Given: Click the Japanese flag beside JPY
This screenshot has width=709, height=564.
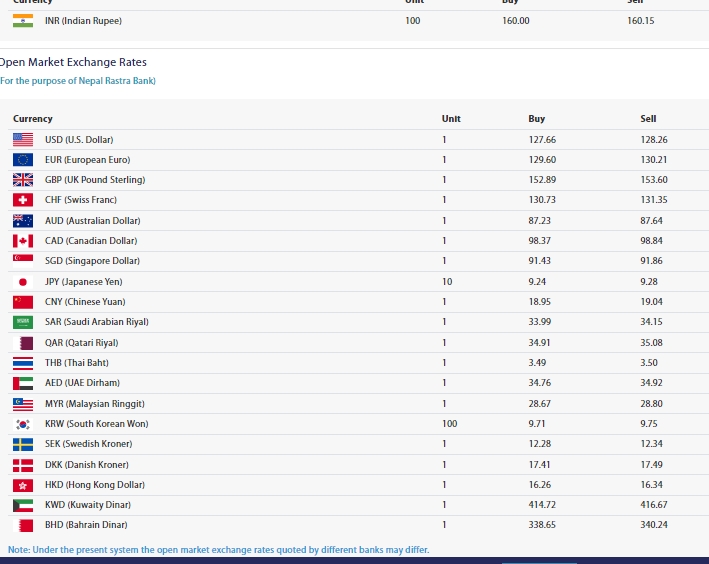Looking at the screenshot, I should click(x=23, y=282).
